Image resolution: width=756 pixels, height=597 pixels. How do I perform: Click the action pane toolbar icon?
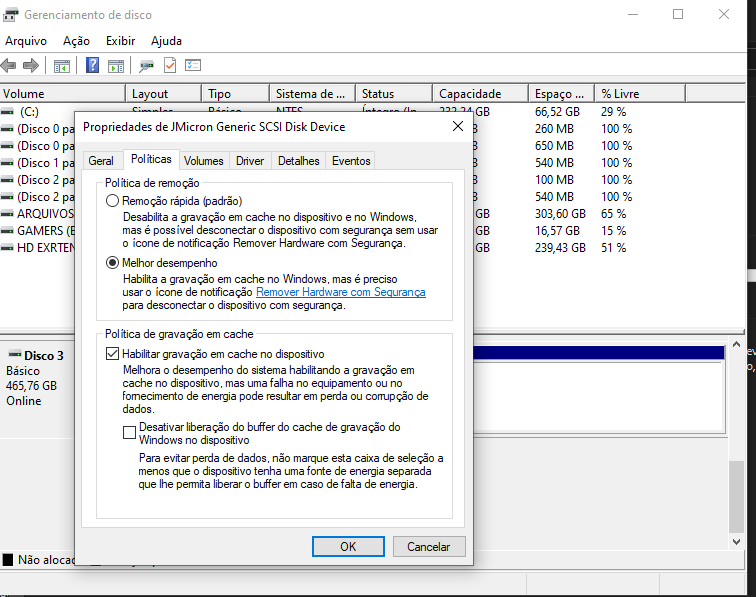tap(116, 66)
